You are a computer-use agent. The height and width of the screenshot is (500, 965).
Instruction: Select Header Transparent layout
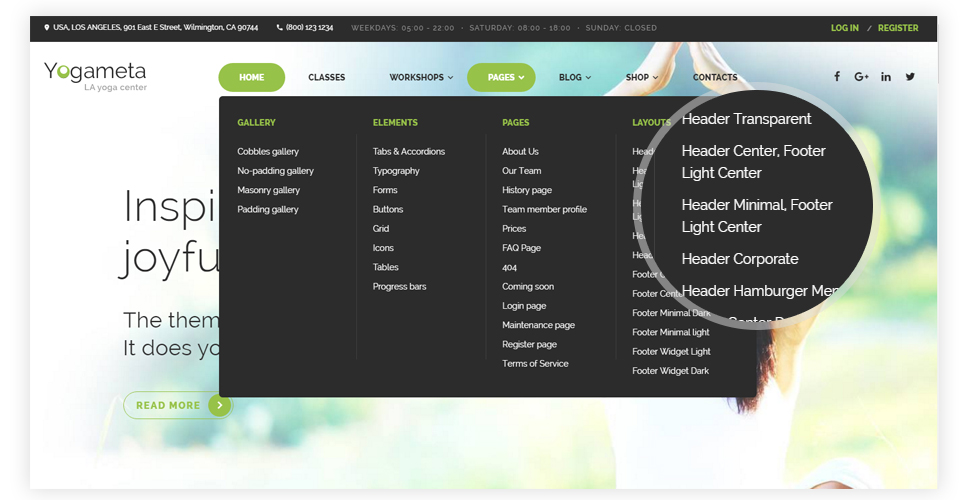[x=747, y=119]
